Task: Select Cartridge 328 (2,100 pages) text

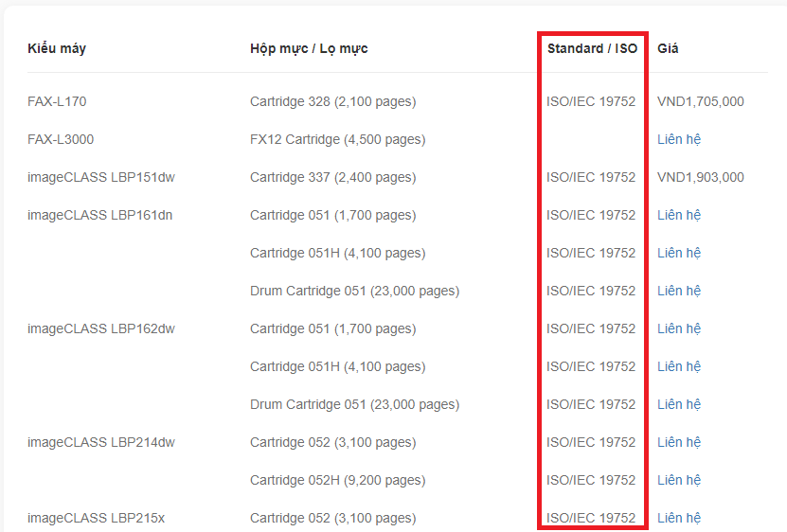Action: pyautogui.click(x=332, y=102)
